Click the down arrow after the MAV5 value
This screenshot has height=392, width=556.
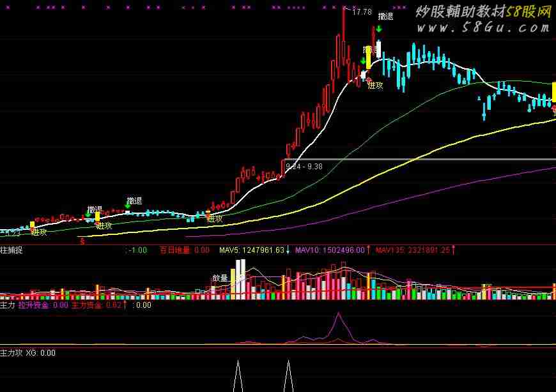click(288, 250)
